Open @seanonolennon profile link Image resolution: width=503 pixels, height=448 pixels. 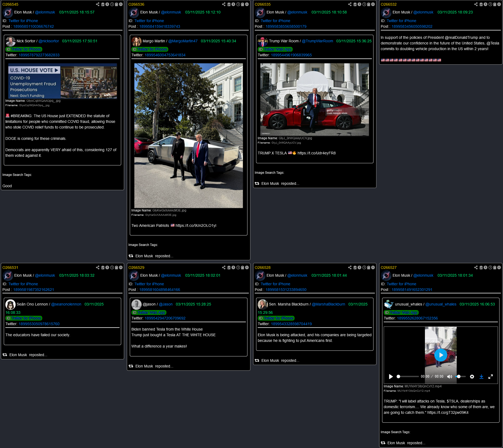click(x=66, y=304)
